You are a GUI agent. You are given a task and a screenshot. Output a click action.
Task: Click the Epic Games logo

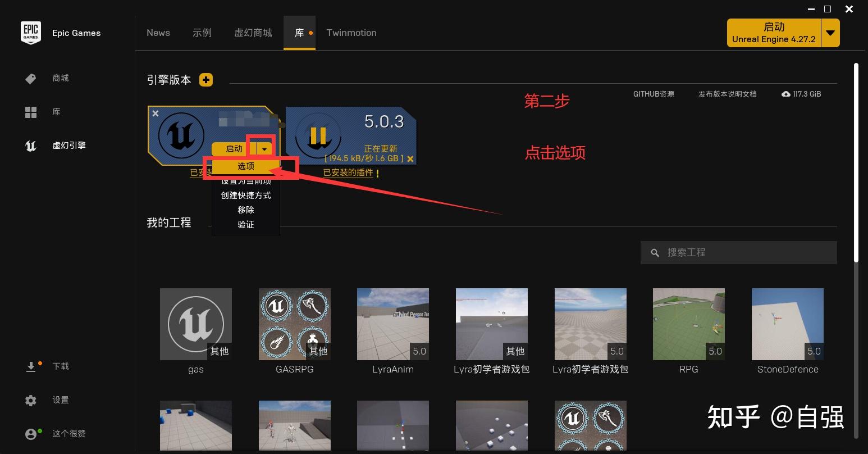[x=31, y=33]
